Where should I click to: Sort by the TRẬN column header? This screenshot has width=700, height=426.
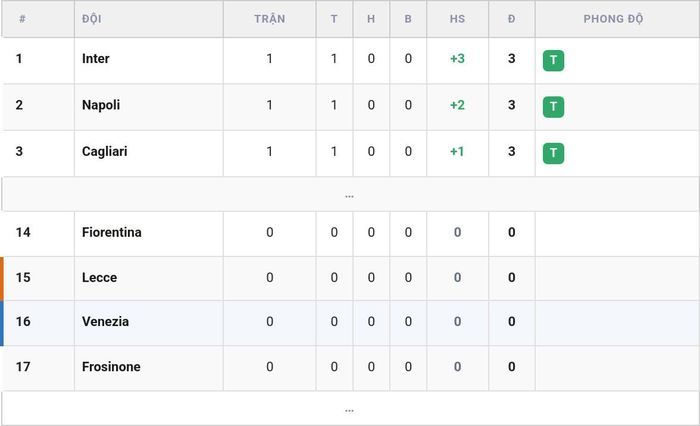point(270,19)
